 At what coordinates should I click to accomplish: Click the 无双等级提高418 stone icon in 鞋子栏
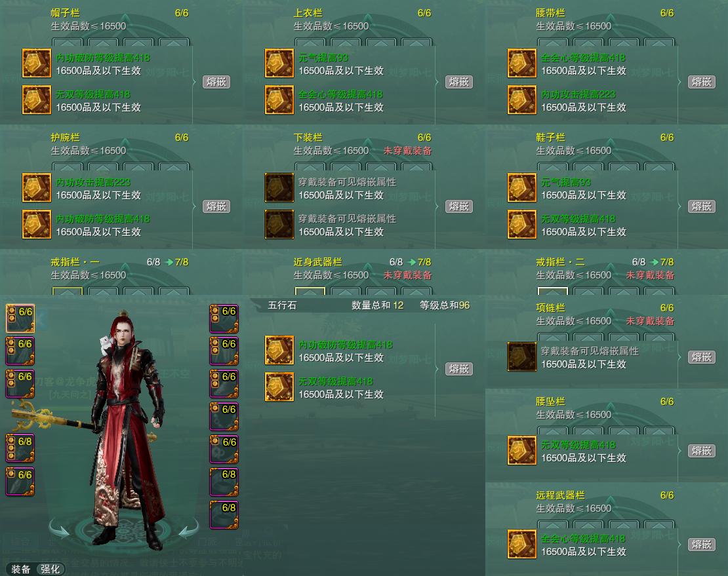[522, 224]
